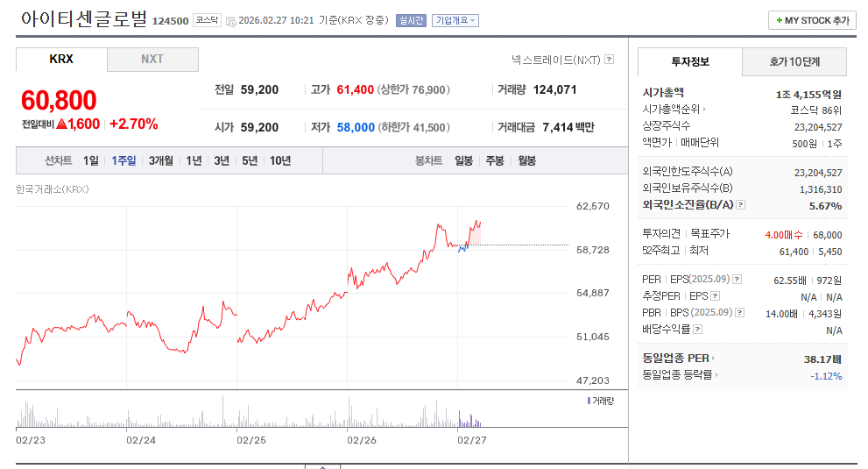Open the 기업개요 dropdown
868x469 pixels.
click(455, 20)
